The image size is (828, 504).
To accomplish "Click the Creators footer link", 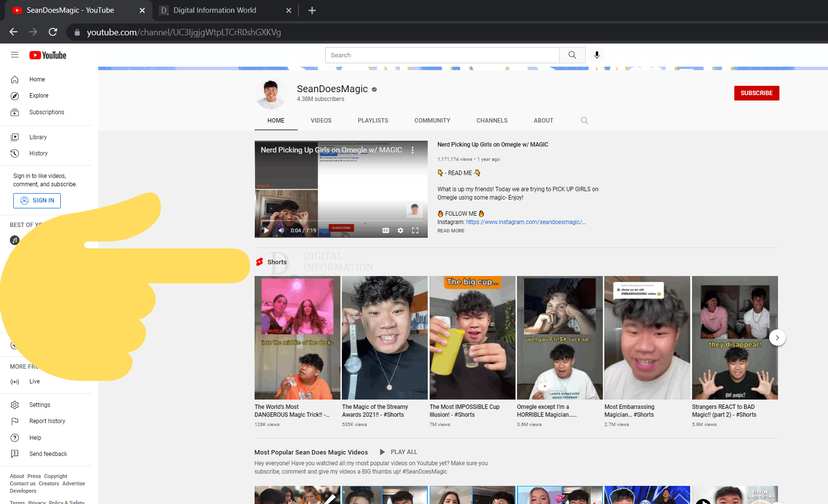I will point(49,483).
